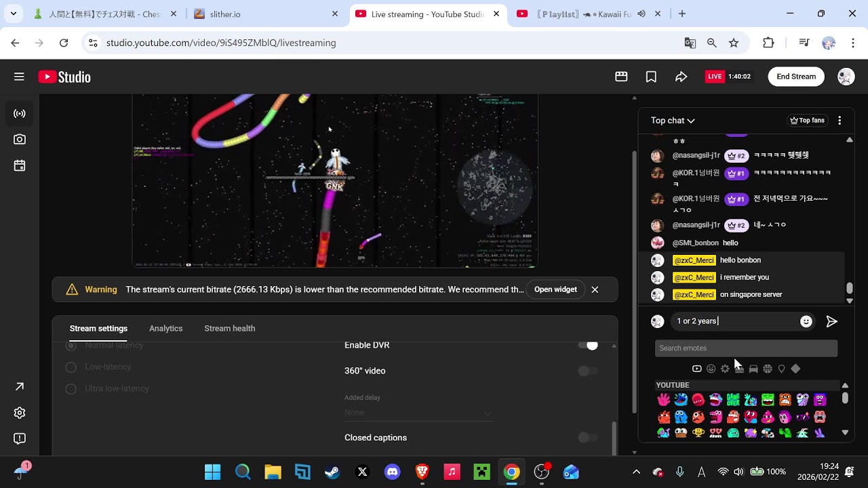Expand the Top chat dropdown
Image resolution: width=868 pixels, height=488 pixels.
[673, 121]
